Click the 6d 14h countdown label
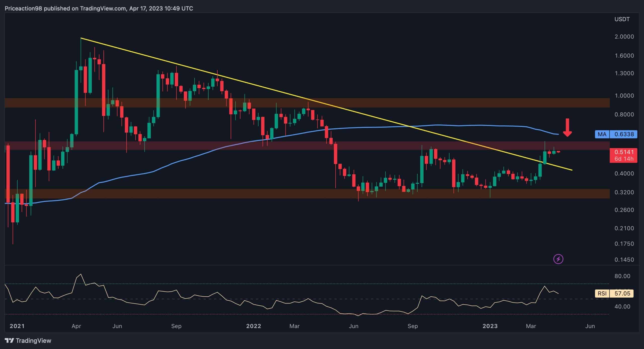The image size is (644, 349). (624, 159)
